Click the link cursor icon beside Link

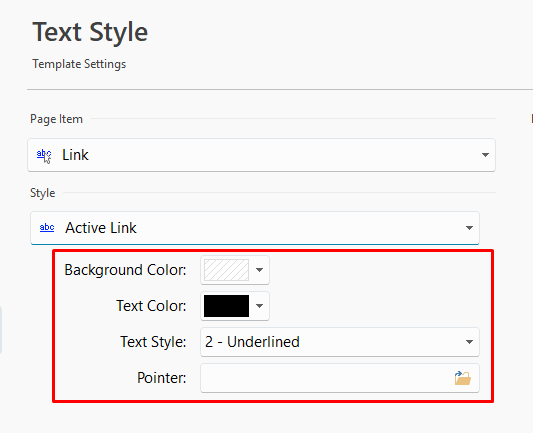[44, 155]
